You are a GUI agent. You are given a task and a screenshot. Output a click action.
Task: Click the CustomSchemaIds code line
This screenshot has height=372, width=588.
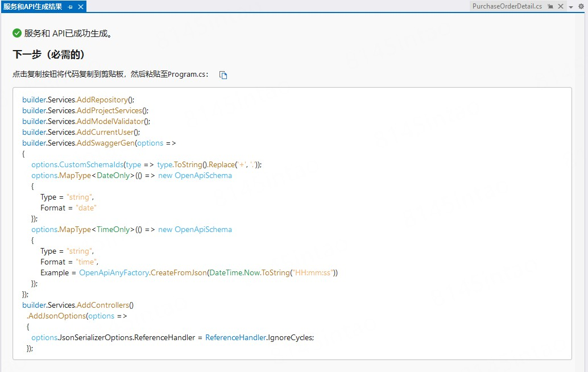146,164
